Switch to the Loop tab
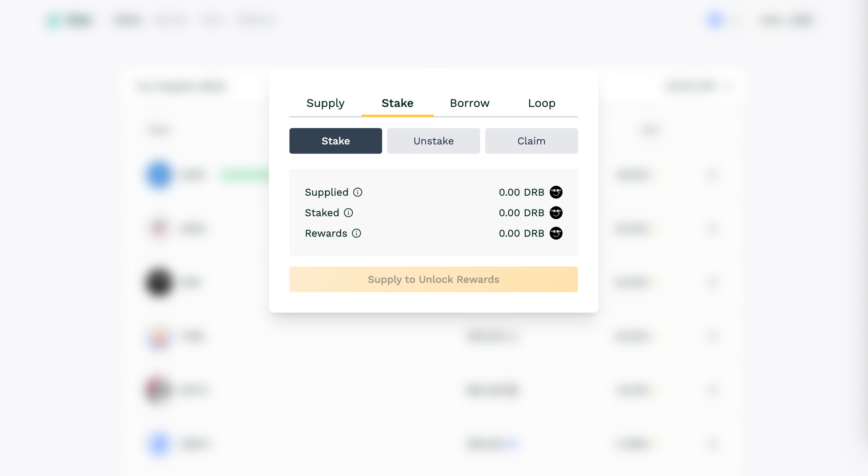The image size is (868, 476). 541,103
